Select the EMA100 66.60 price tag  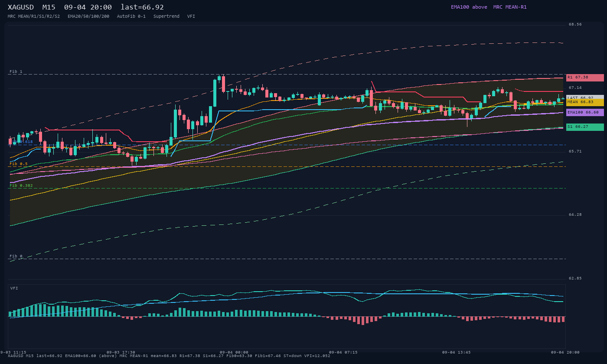click(585, 112)
